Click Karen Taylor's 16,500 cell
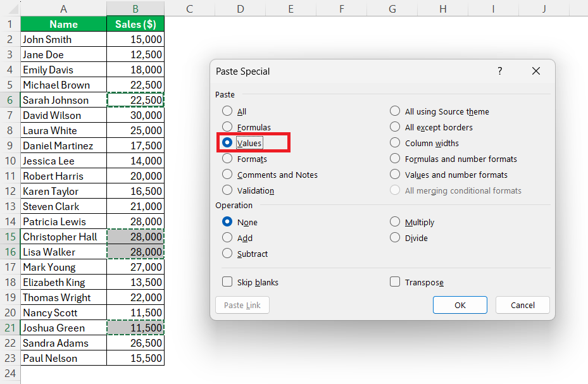The image size is (588, 384). point(135,191)
